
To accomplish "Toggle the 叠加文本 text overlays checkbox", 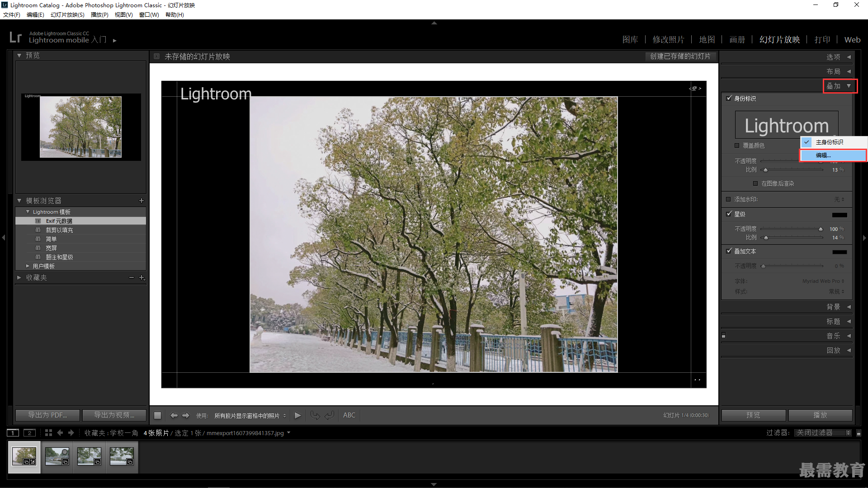I will tap(729, 251).
